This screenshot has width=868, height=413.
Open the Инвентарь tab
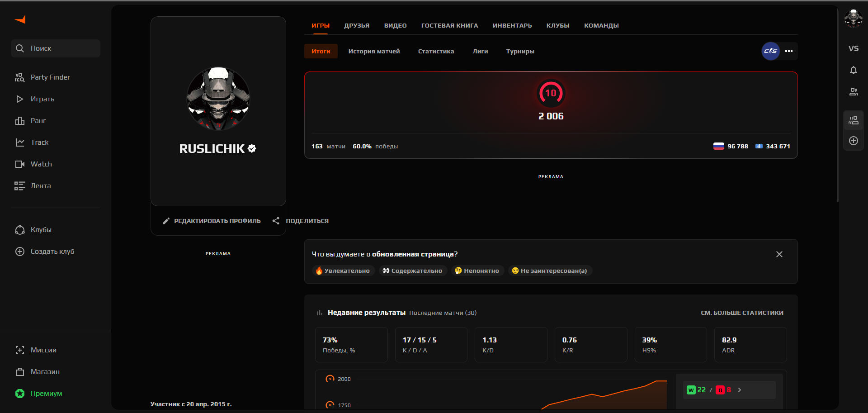(512, 26)
